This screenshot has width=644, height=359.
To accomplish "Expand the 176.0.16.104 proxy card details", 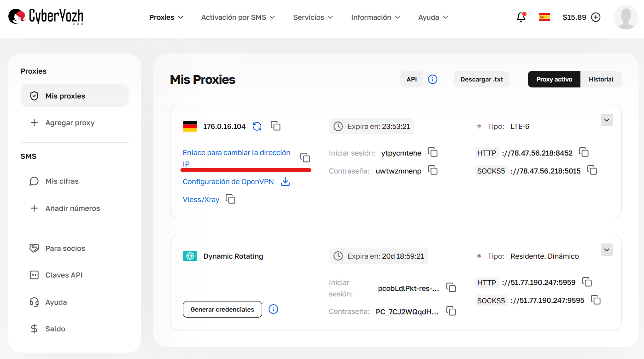I will coord(607,120).
